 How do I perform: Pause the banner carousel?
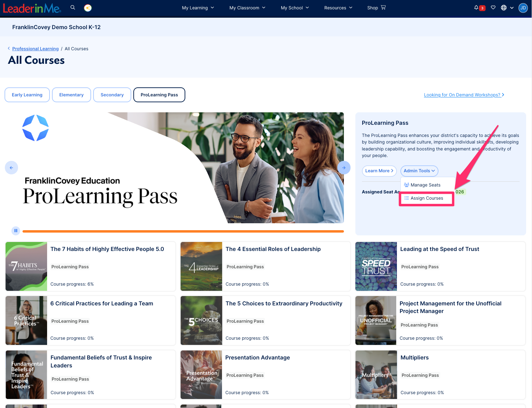(x=16, y=231)
